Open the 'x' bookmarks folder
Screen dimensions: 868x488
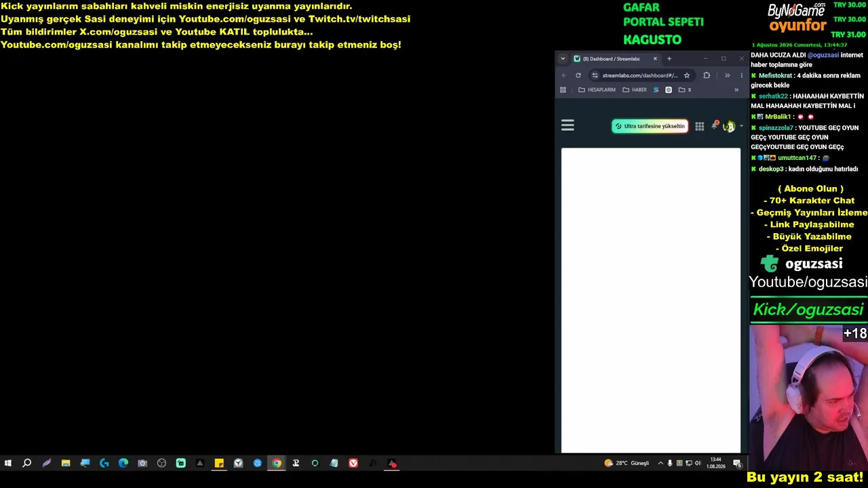tap(685, 89)
